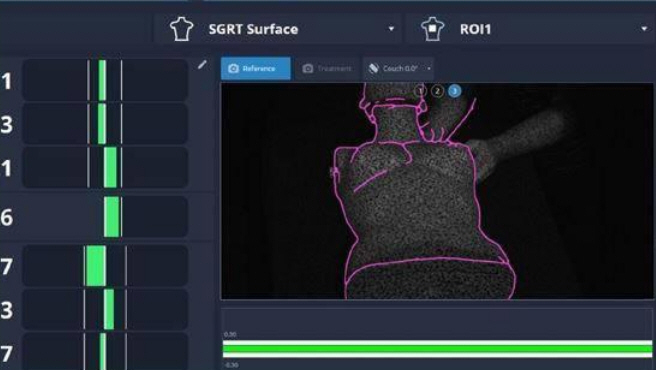Screen dimensions: 656x370
Task: Click the first green deviation indicator bar
Action: (102, 80)
